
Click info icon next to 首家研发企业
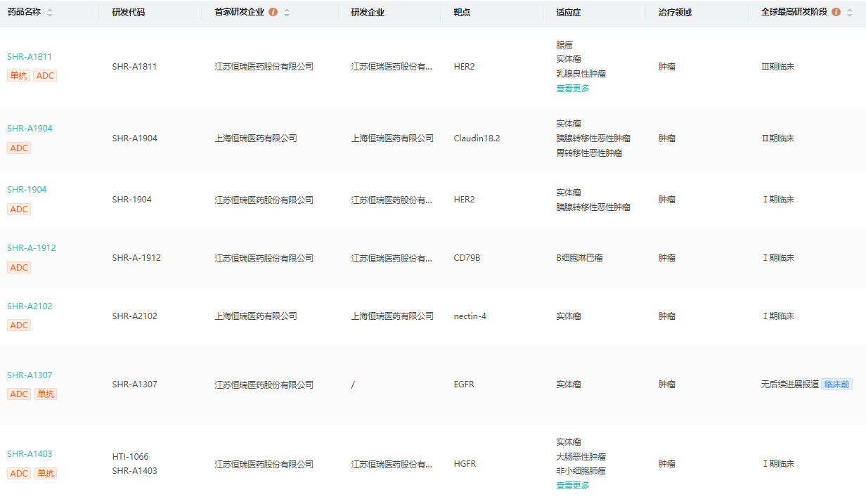click(273, 13)
